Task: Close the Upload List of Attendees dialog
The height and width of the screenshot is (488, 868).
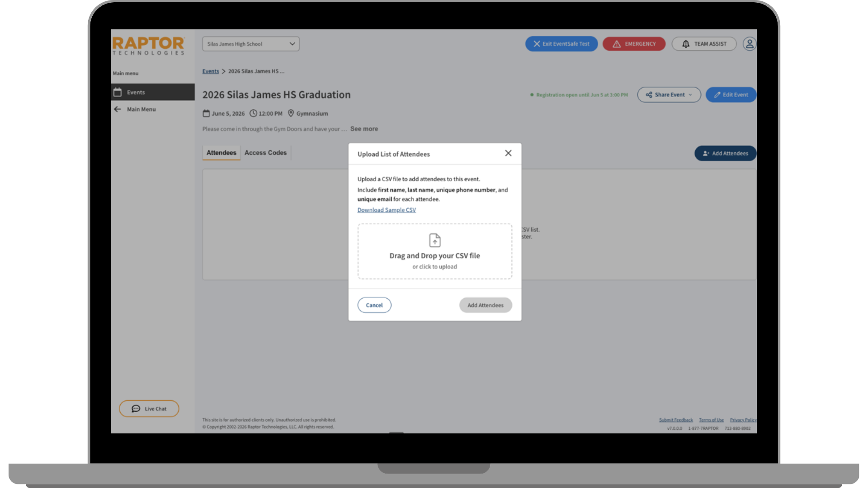Action: pos(508,153)
